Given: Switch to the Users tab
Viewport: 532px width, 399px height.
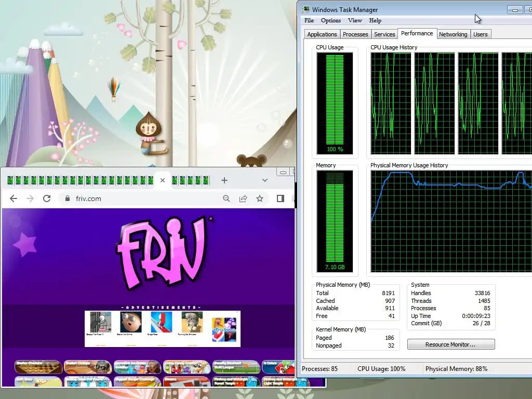Looking at the screenshot, I should click(x=481, y=34).
